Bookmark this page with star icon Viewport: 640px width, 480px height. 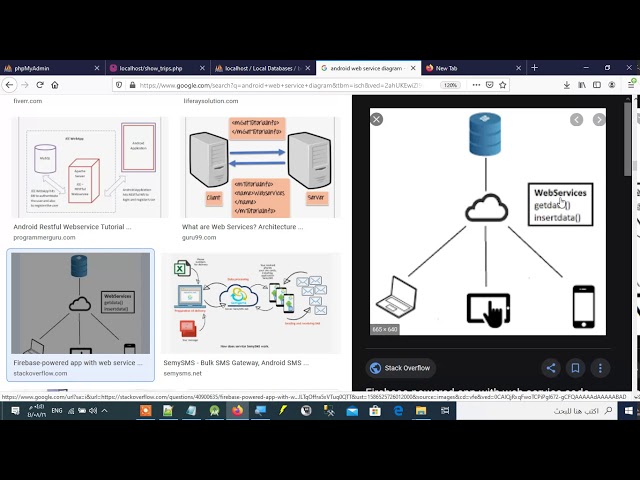pos(503,85)
